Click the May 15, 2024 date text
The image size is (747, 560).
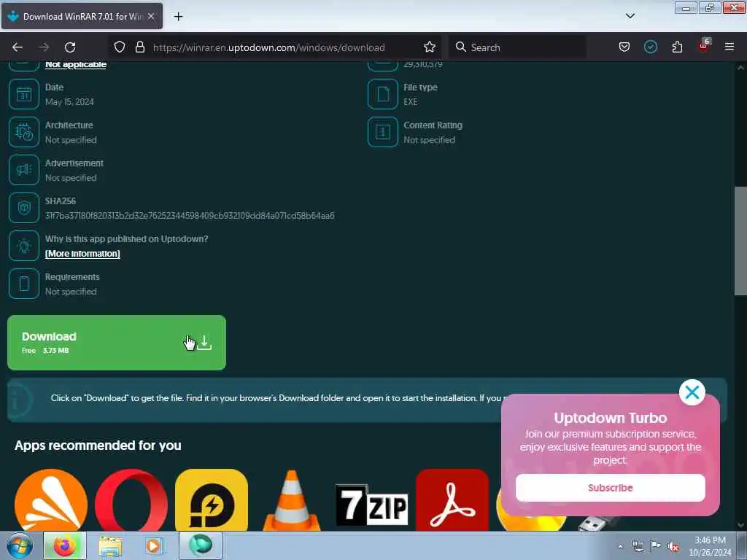coord(69,102)
